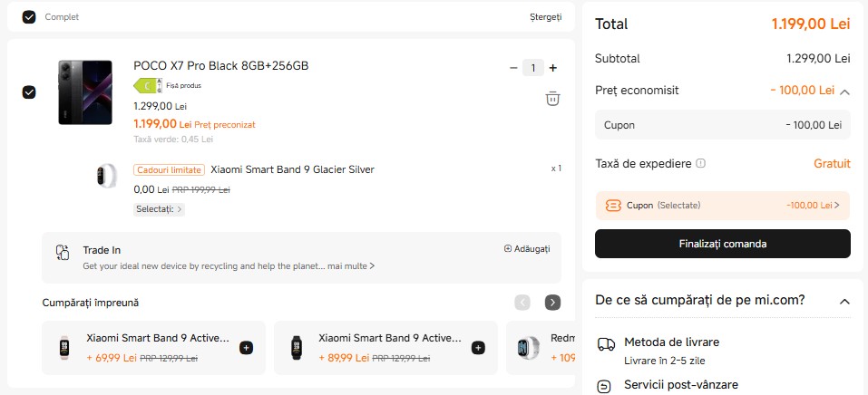Click the energy class C label icon
Screen dimensions: 868x395
(x=148, y=86)
